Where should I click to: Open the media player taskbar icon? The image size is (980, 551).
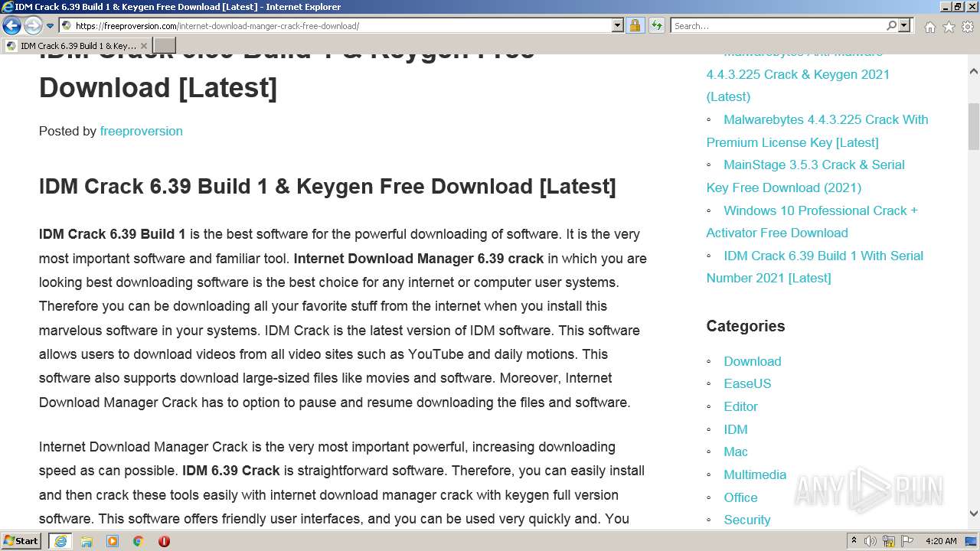click(113, 541)
